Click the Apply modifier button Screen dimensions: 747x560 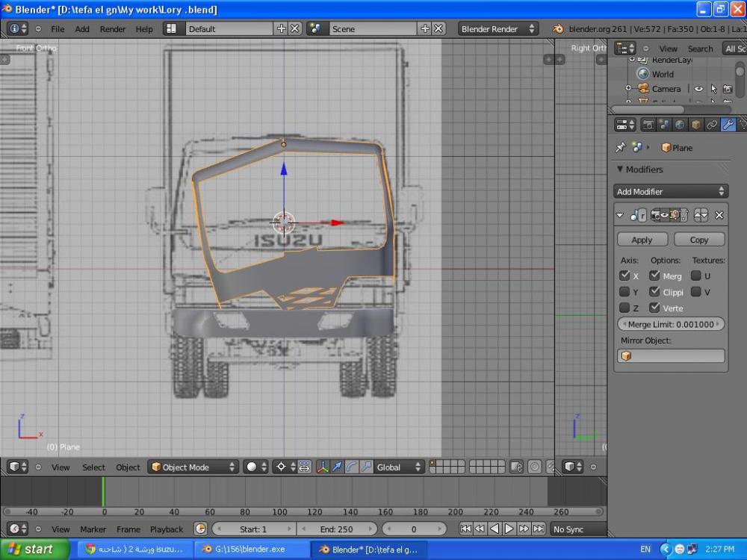coord(642,240)
